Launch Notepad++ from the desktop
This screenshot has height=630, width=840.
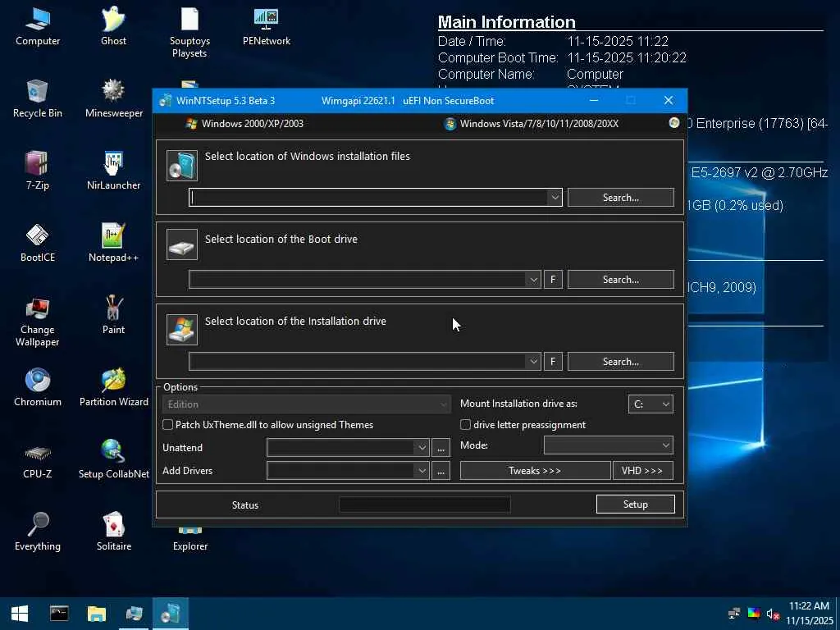pos(113,244)
